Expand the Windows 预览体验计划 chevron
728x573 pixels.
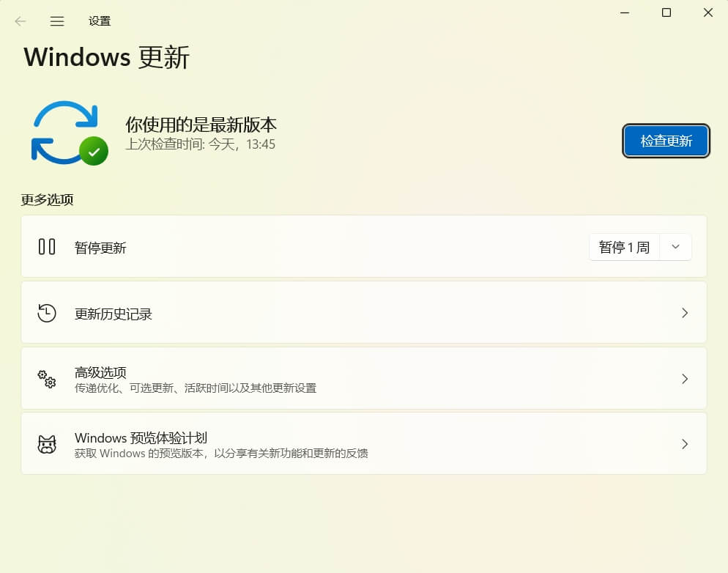pos(684,444)
